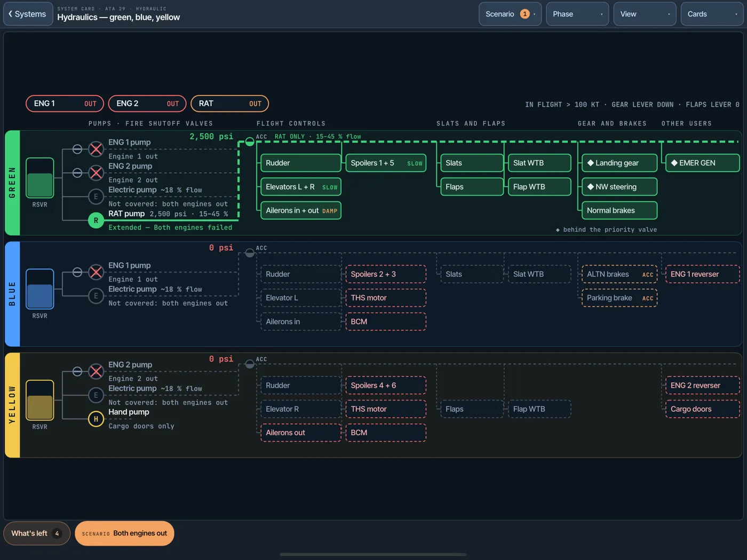
Task: Select the yellow system accumulator icon
Action: click(x=249, y=364)
